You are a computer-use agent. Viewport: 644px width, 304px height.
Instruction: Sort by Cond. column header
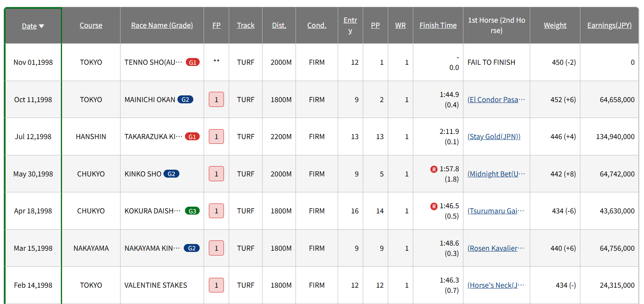point(317,25)
